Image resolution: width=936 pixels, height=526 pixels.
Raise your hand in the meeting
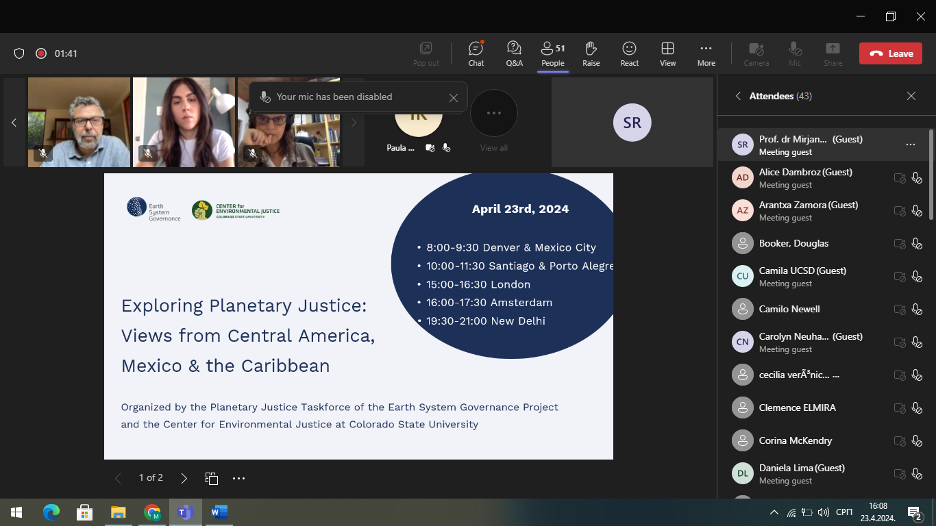click(x=591, y=52)
